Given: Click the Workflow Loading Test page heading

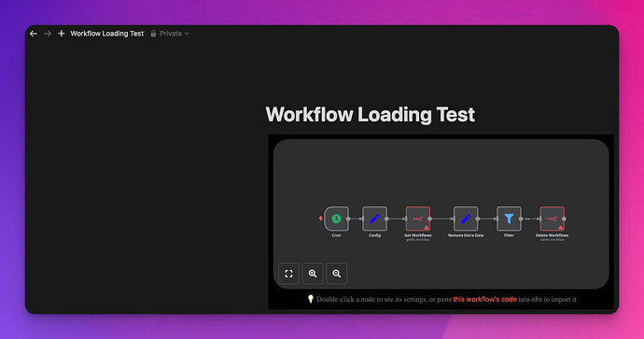Looking at the screenshot, I should pos(370,115).
